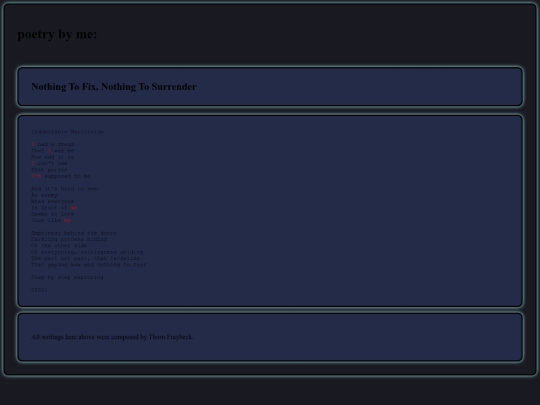Click the line ending 'supposed to be'

pyautogui.click(x=61, y=176)
